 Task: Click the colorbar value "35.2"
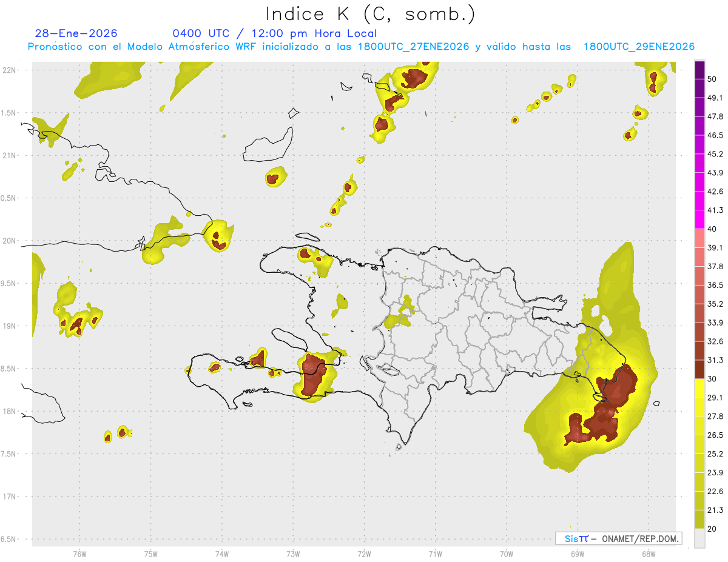point(716,304)
